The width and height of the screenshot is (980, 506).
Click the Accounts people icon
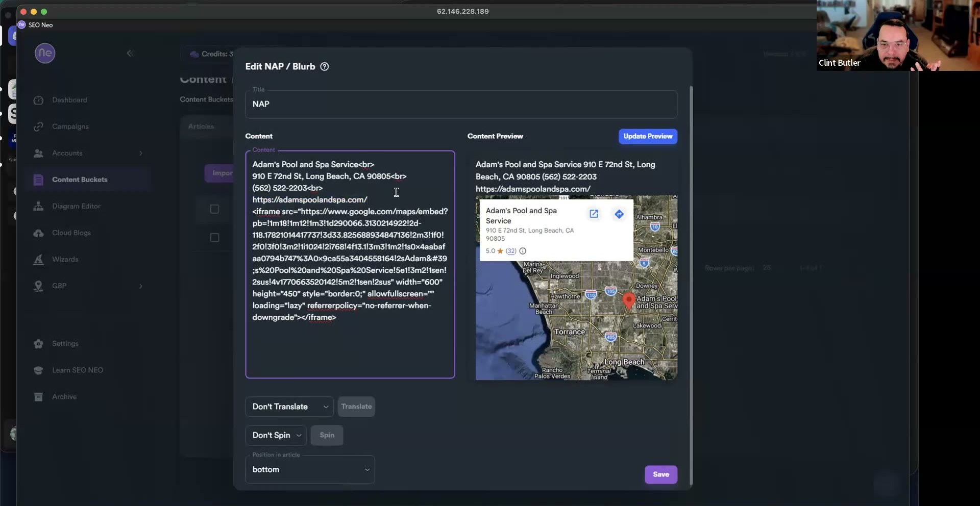point(38,153)
